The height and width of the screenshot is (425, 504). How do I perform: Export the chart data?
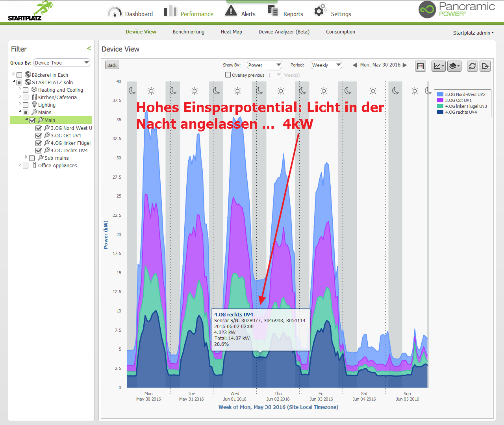[x=485, y=66]
